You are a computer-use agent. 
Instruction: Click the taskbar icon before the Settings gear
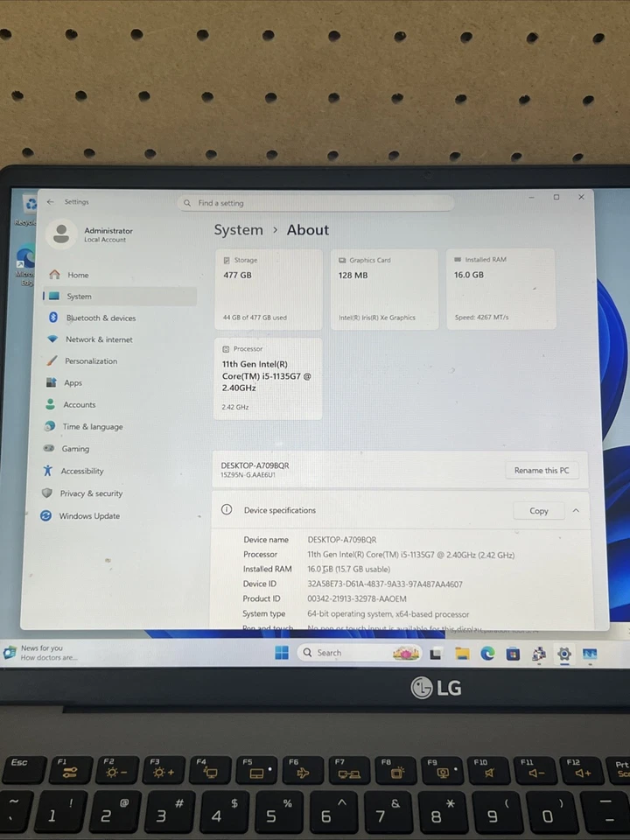538,654
